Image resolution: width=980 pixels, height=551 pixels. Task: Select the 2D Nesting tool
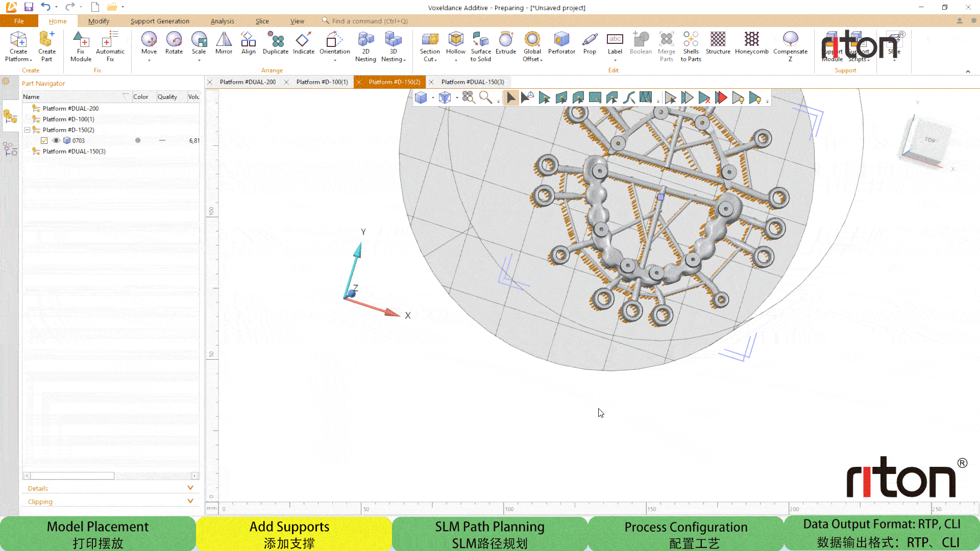(366, 46)
